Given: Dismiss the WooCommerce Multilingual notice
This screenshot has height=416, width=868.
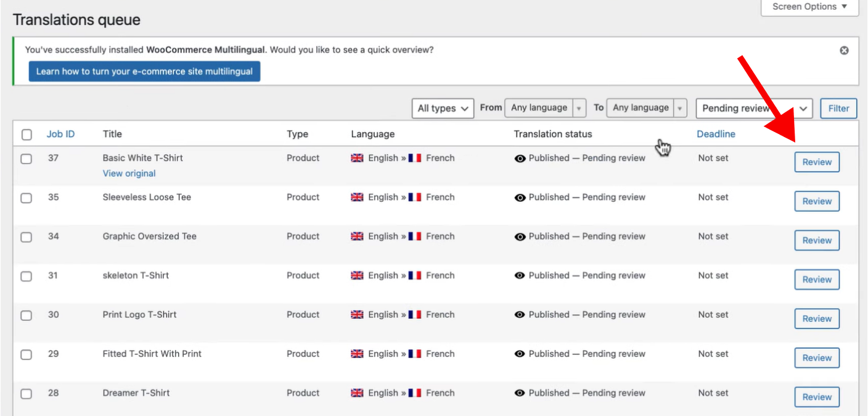Looking at the screenshot, I should 844,51.
